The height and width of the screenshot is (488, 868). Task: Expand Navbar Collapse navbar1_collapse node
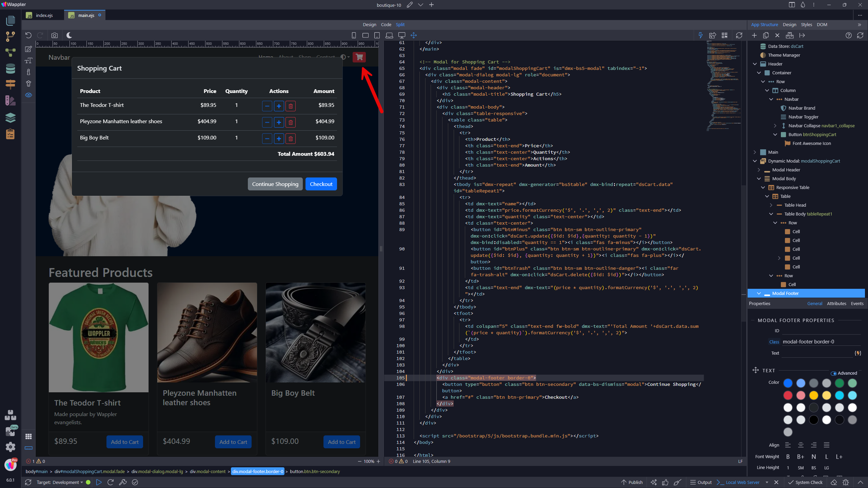click(775, 126)
